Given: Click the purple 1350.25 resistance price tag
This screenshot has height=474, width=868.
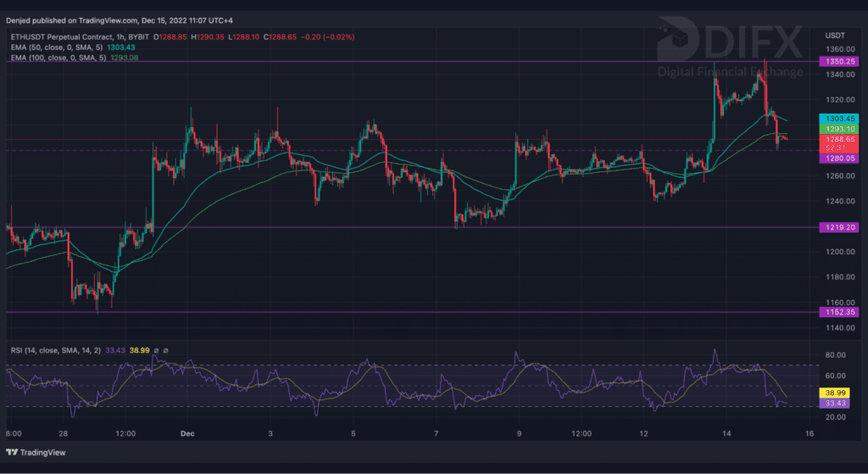Looking at the screenshot, I should click(x=838, y=62).
